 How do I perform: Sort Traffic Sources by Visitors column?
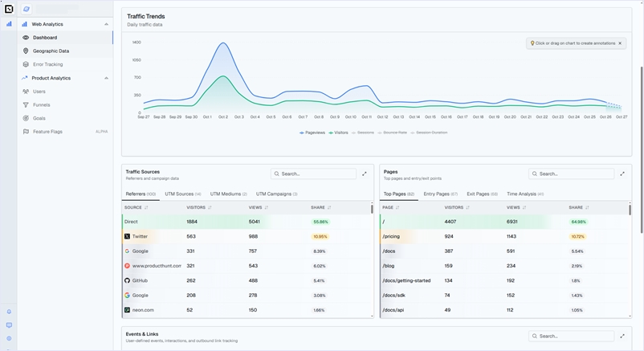click(198, 207)
